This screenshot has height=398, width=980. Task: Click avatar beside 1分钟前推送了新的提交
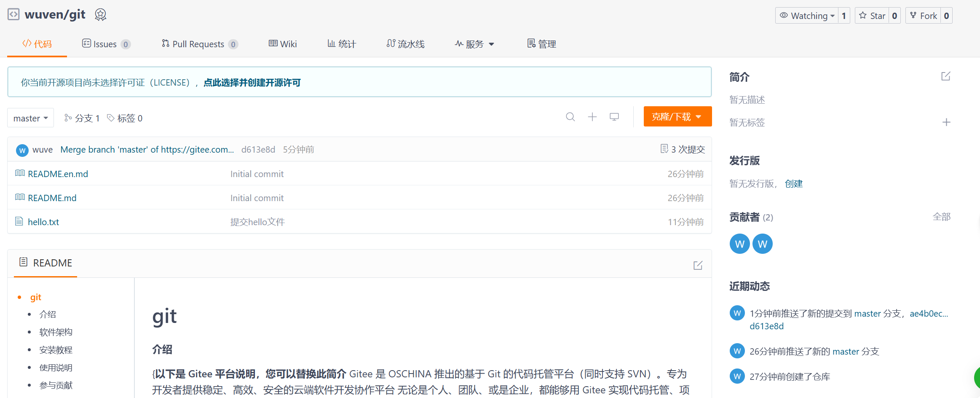[737, 313]
